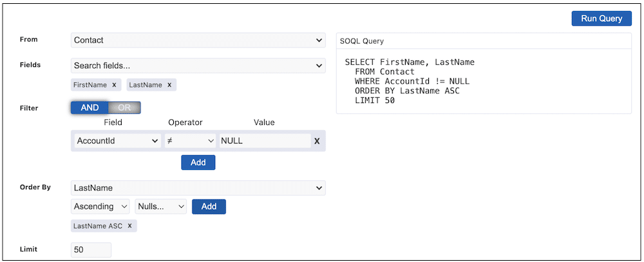Remove the FirstName field chip

tap(114, 85)
